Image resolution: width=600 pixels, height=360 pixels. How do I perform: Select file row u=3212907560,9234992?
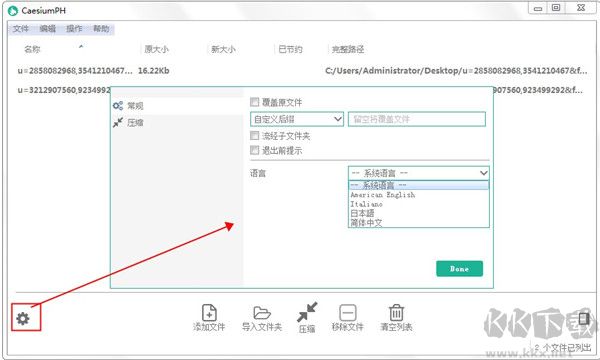coord(64,90)
